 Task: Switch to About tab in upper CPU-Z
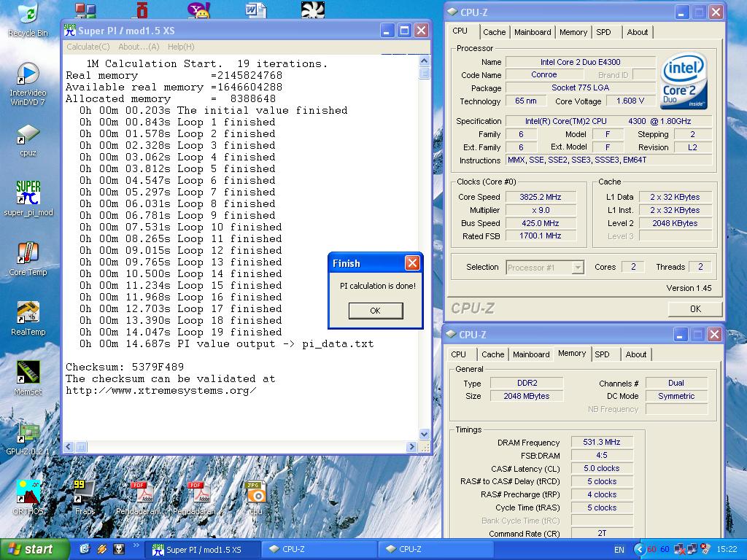[x=638, y=32]
